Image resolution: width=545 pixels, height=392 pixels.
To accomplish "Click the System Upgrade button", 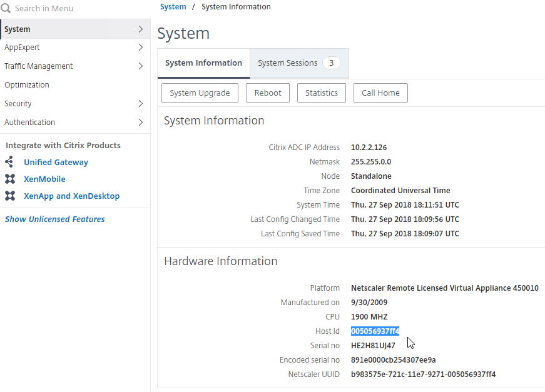I will (x=200, y=93).
